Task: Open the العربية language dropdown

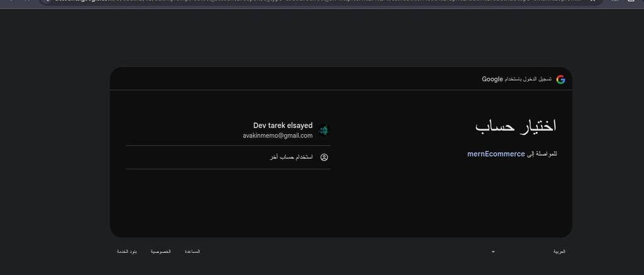Action: (528, 252)
